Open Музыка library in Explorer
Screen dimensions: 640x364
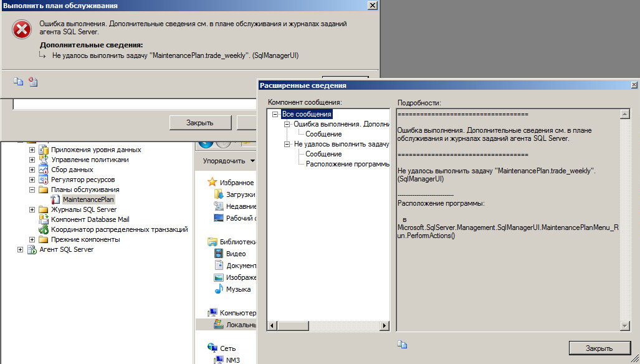pos(238,289)
